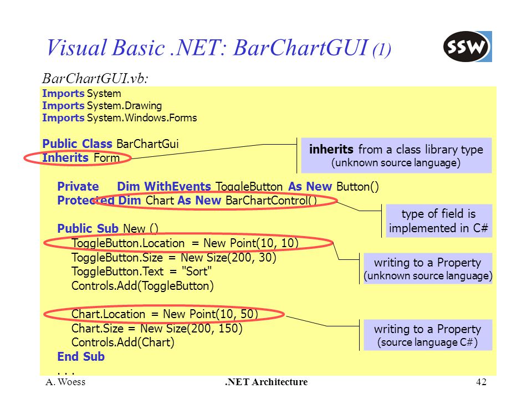Click the line ToggleButton.Text = "Sort"
Screen dimensions: 532x399
141,272
